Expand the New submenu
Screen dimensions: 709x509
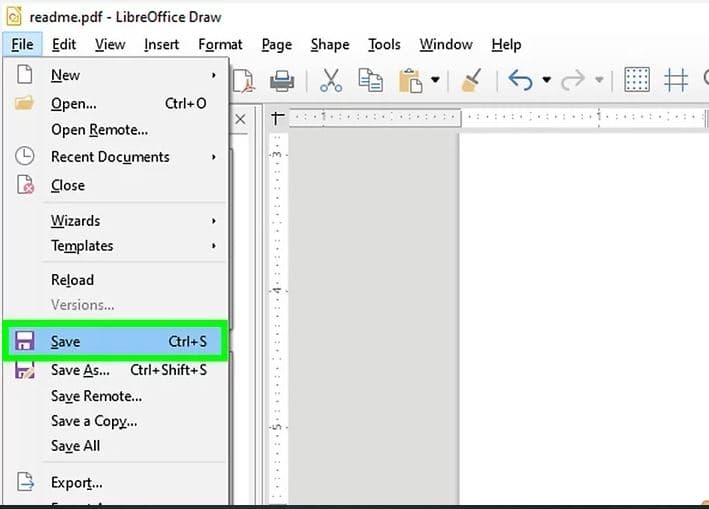click(x=115, y=75)
